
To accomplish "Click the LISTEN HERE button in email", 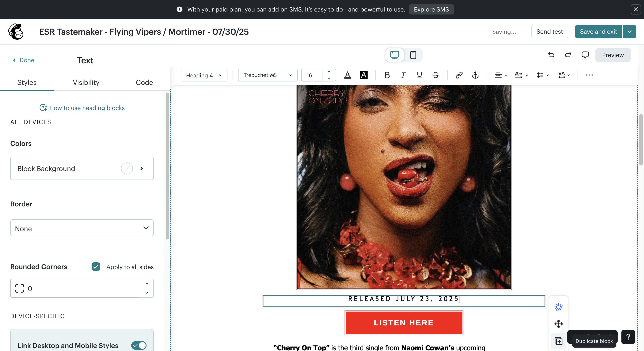I will click(x=404, y=323).
